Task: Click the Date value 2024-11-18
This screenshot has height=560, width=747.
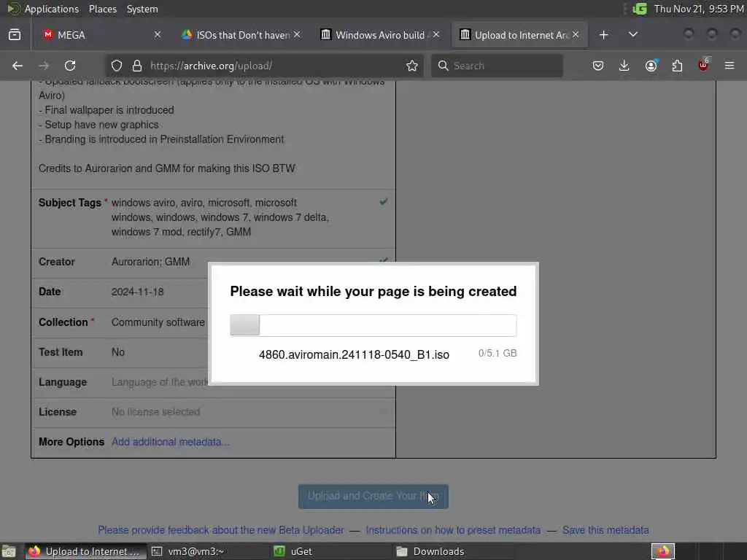Action: tap(137, 292)
